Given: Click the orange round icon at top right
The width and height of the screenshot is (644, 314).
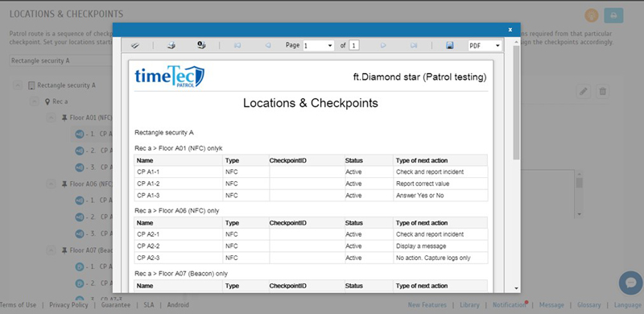Looking at the screenshot, I should click(x=592, y=15).
